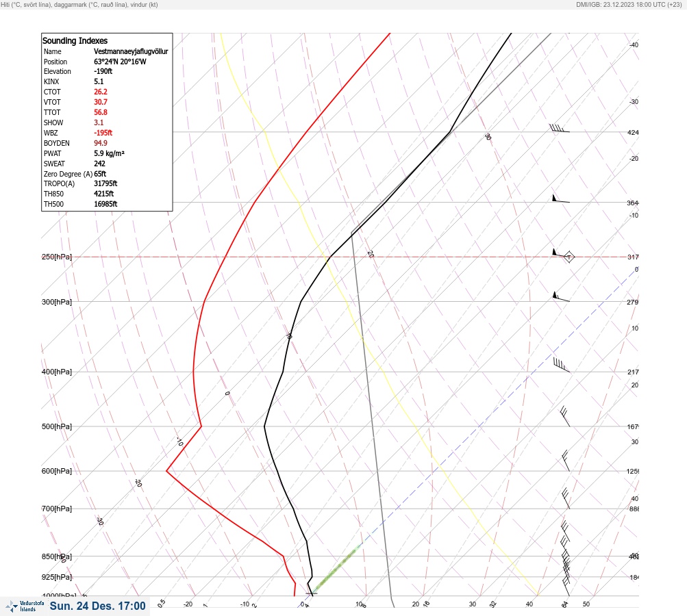Click the wind barb at 700 hPa level
The width and height of the screenshot is (687, 616).
pos(566,499)
